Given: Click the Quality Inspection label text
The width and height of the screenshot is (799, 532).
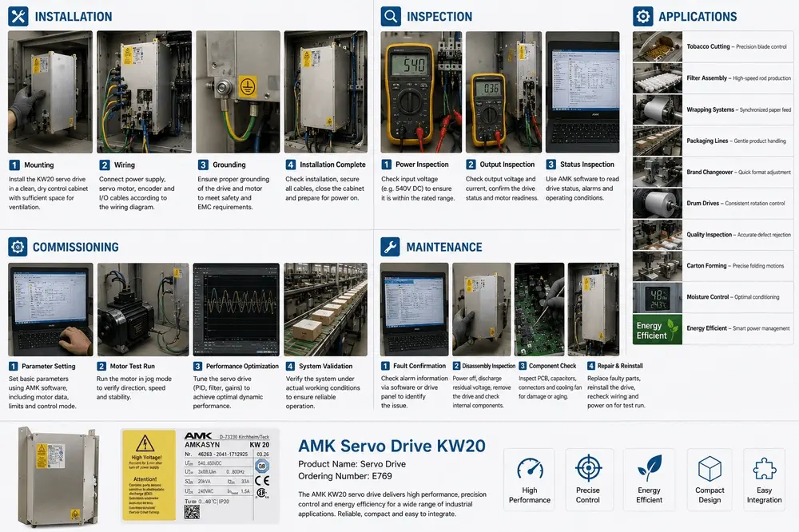Looking at the screenshot, I should [709, 234].
